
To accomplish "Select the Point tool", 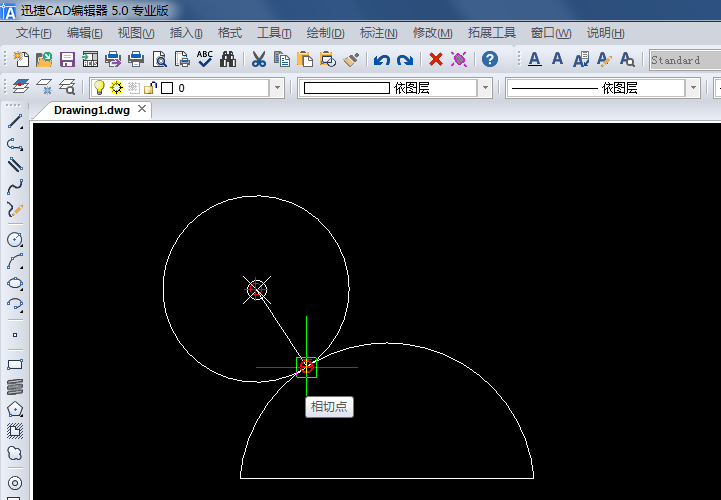I will [x=15, y=335].
